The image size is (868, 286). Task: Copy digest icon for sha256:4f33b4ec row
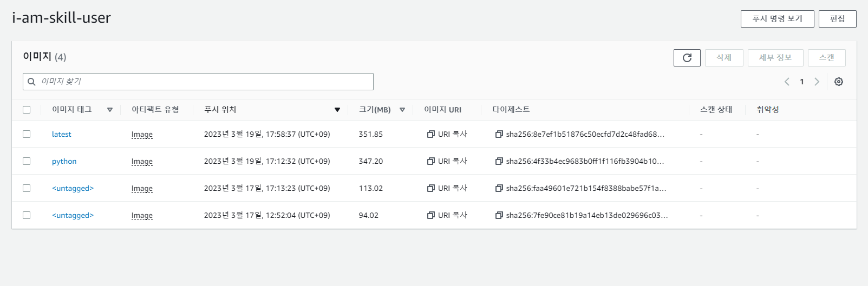pos(499,161)
